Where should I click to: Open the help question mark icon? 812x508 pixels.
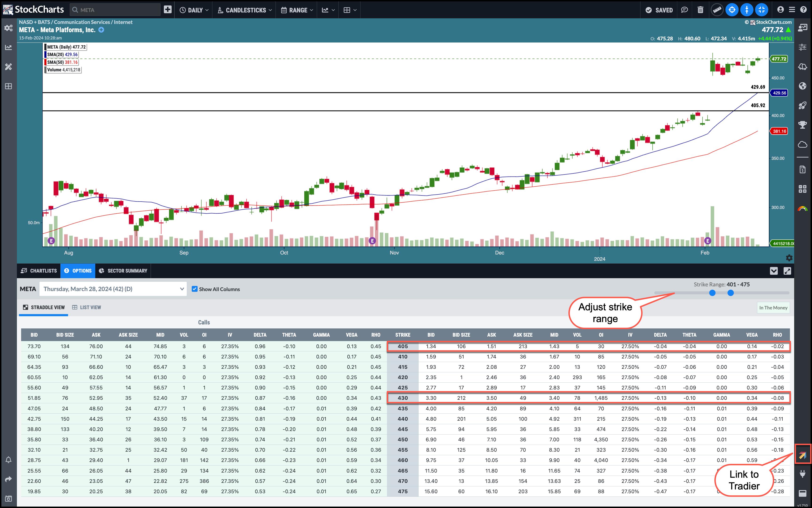click(803, 10)
